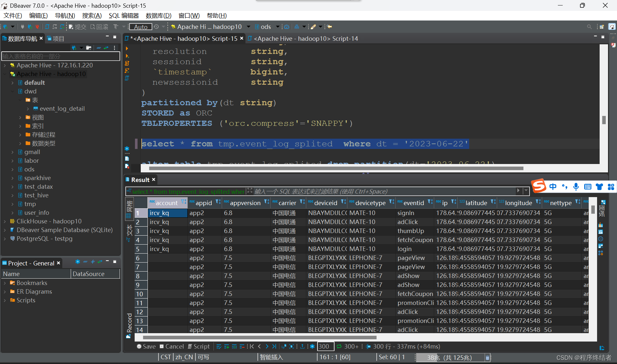Click the SQL editor vertical scrollbar
The height and width of the screenshot is (364, 617).
pos(604,120)
